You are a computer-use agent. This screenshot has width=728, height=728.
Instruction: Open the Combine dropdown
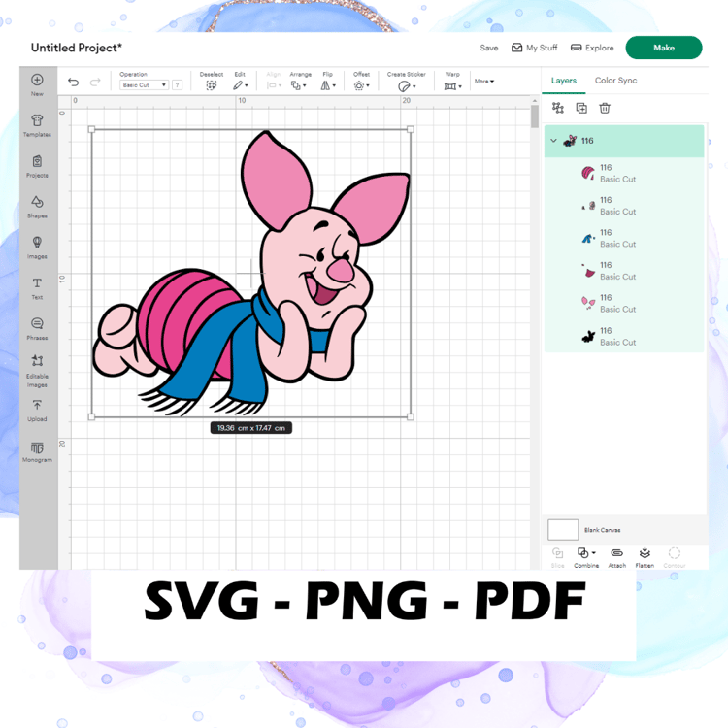[586, 557]
